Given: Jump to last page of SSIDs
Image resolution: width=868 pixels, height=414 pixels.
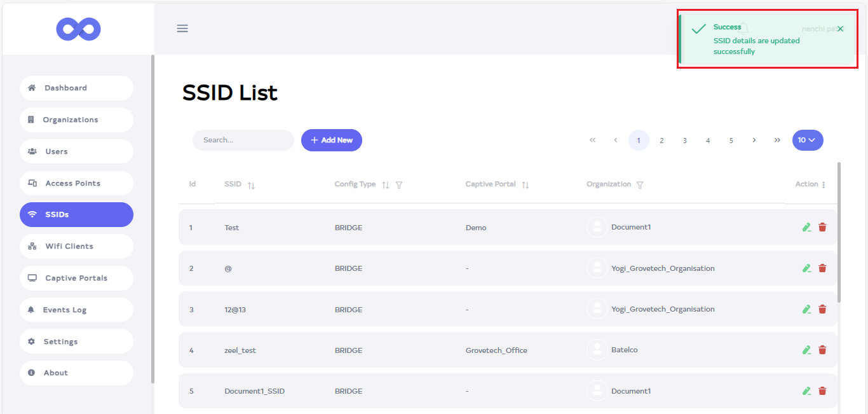Looking at the screenshot, I should click(x=777, y=140).
